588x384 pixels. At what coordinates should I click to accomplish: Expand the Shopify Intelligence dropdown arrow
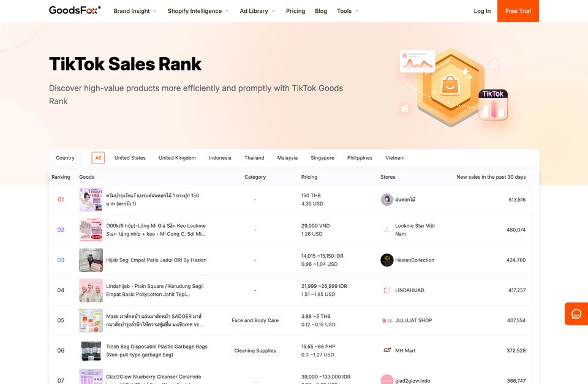(x=227, y=11)
